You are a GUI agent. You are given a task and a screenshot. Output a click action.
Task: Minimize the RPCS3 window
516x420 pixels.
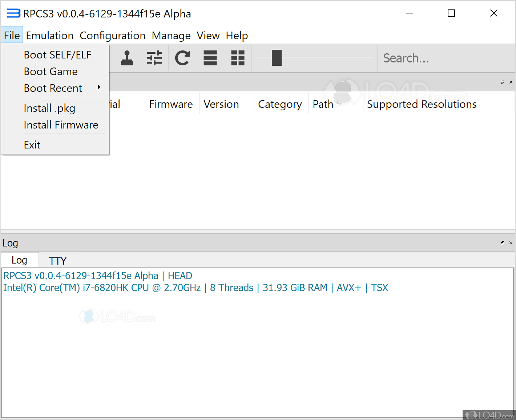410,13
